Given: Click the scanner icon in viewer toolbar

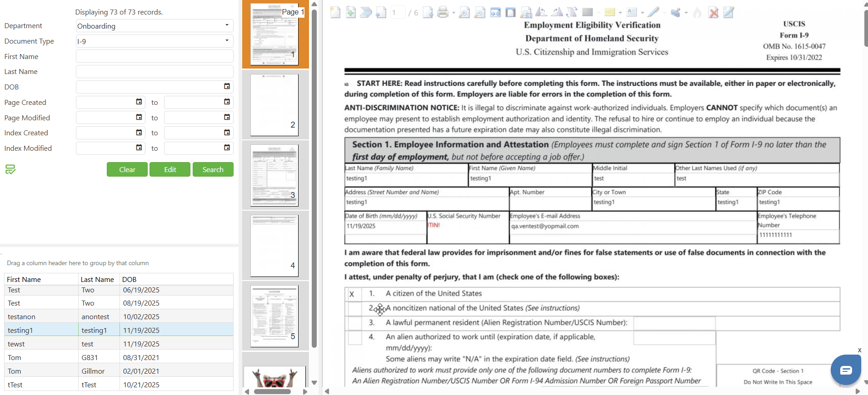Looking at the screenshot, I should click(366, 12).
